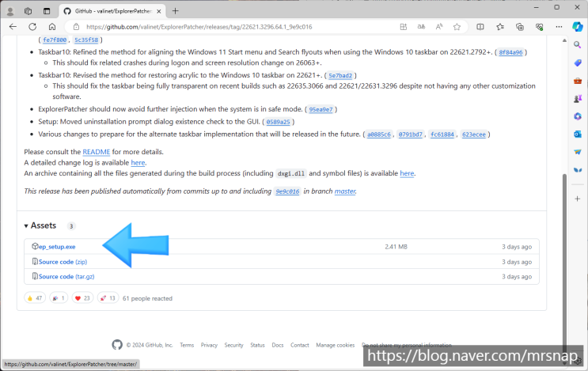Open sidebar Shopping tag icon
The image size is (588, 371).
(x=578, y=62)
